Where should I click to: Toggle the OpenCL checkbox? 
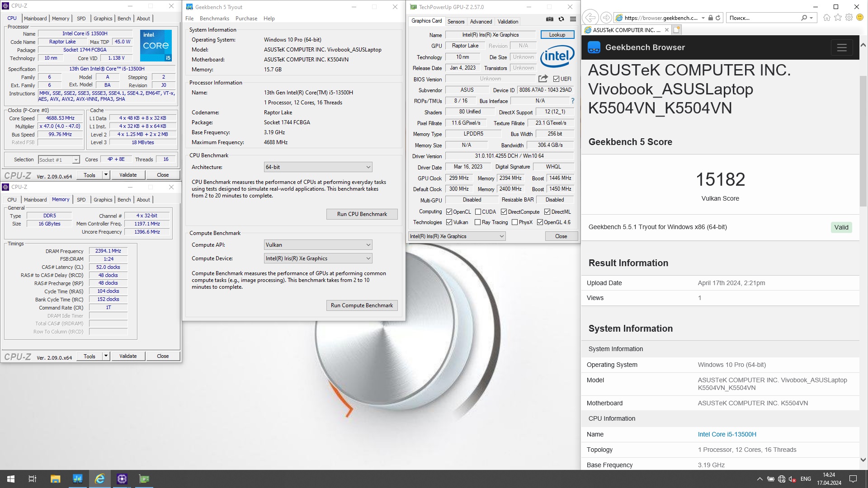tap(449, 211)
